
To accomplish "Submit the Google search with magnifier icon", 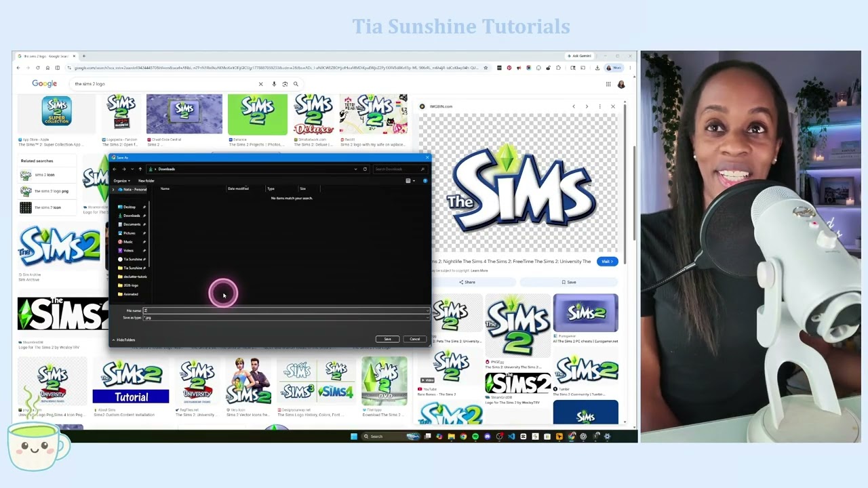I will [296, 84].
